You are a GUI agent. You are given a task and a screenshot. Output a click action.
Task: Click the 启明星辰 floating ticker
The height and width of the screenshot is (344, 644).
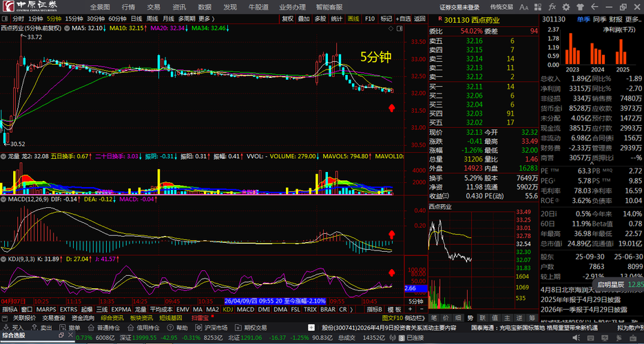point(618,284)
